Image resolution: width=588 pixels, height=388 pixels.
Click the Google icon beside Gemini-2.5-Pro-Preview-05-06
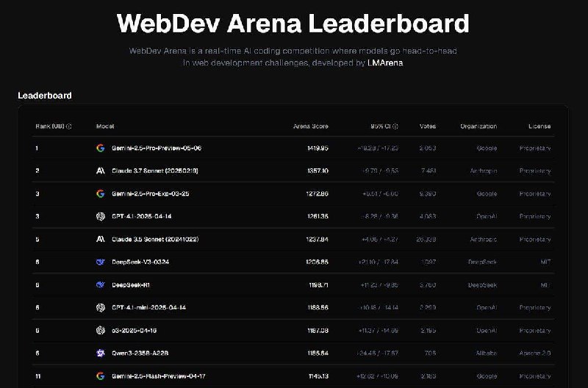tap(100, 148)
